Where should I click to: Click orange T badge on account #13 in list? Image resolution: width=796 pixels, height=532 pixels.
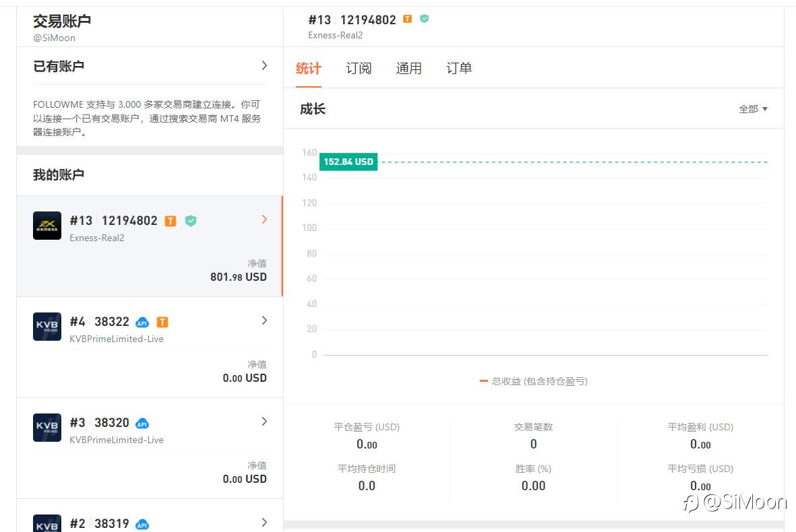tap(171, 221)
